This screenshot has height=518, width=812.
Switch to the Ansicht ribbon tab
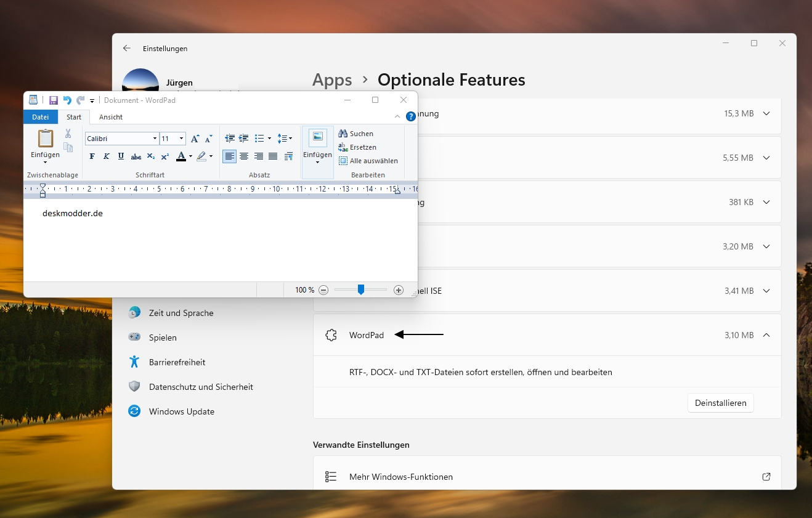[111, 117]
